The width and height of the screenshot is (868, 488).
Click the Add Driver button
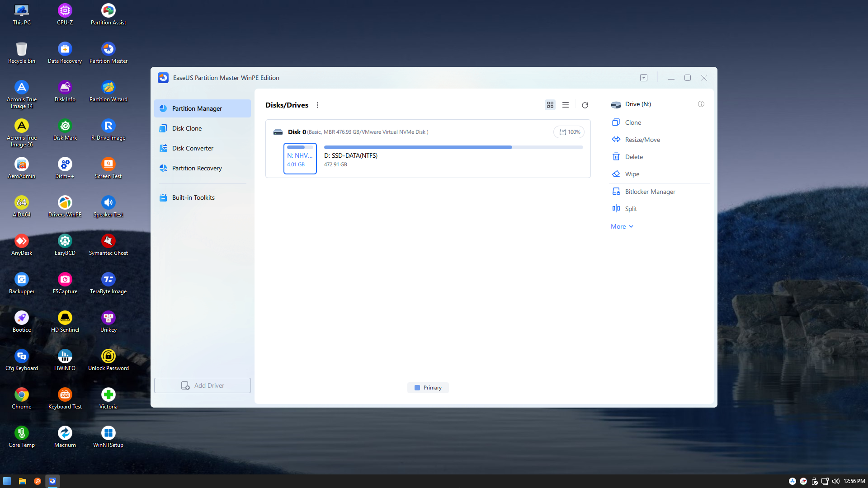(203, 385)
